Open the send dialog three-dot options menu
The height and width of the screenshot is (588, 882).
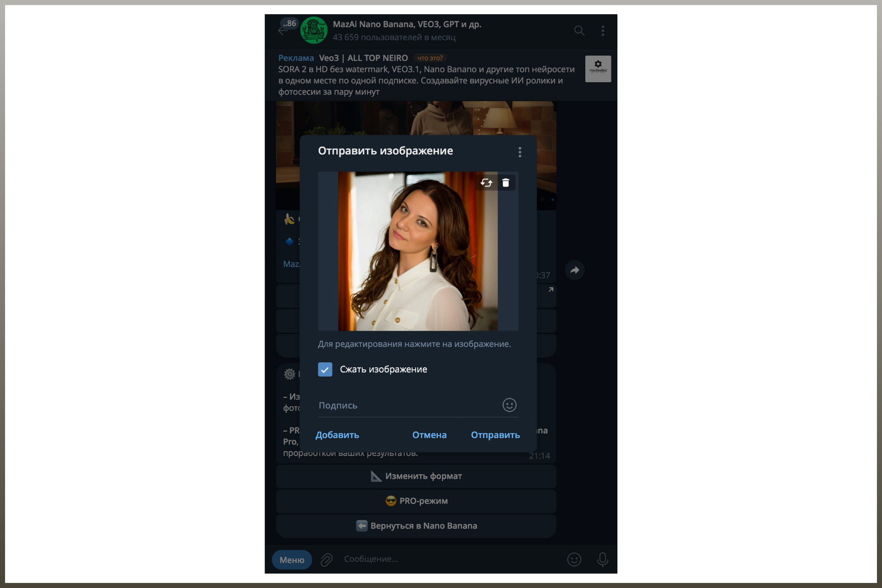[x=520, y=152]
